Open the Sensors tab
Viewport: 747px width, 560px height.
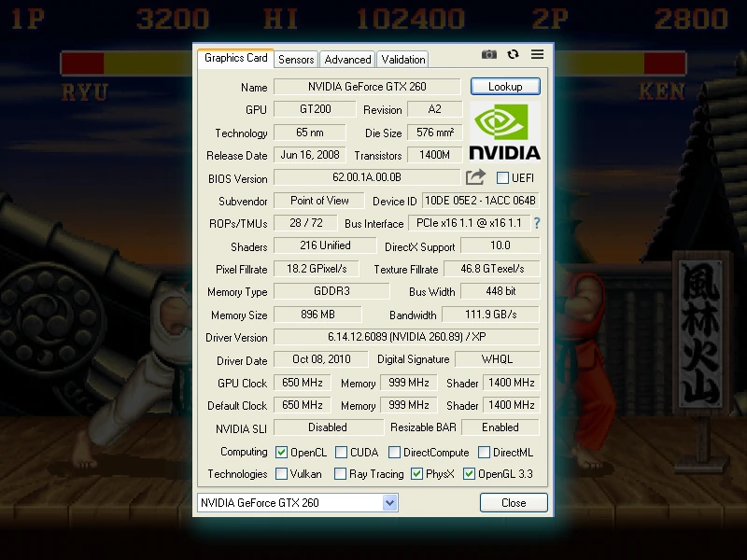click(x=296, y=60)
